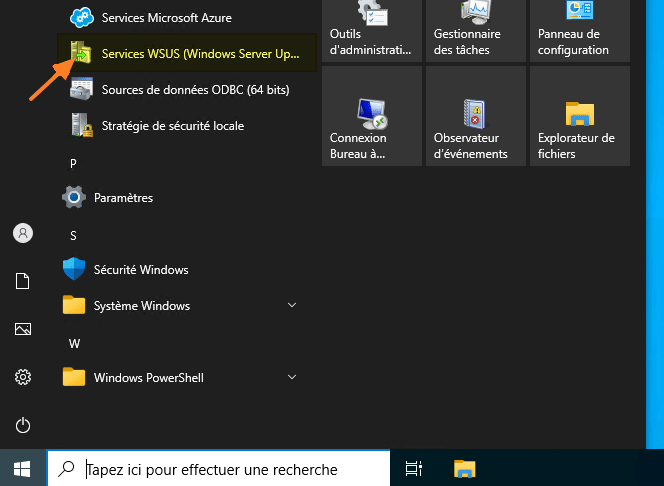Screen dimensions: 664x486
Task: Open the Pictures sidebar icon
Action: pos(22,329)
